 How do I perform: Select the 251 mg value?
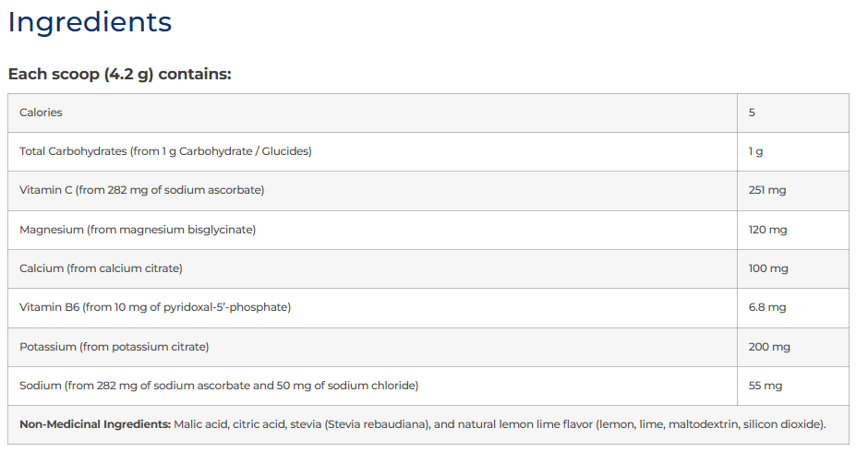767,190
